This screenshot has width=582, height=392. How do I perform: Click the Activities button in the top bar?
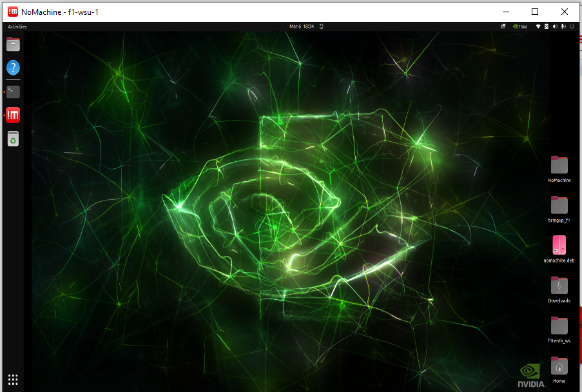point(17,26)
